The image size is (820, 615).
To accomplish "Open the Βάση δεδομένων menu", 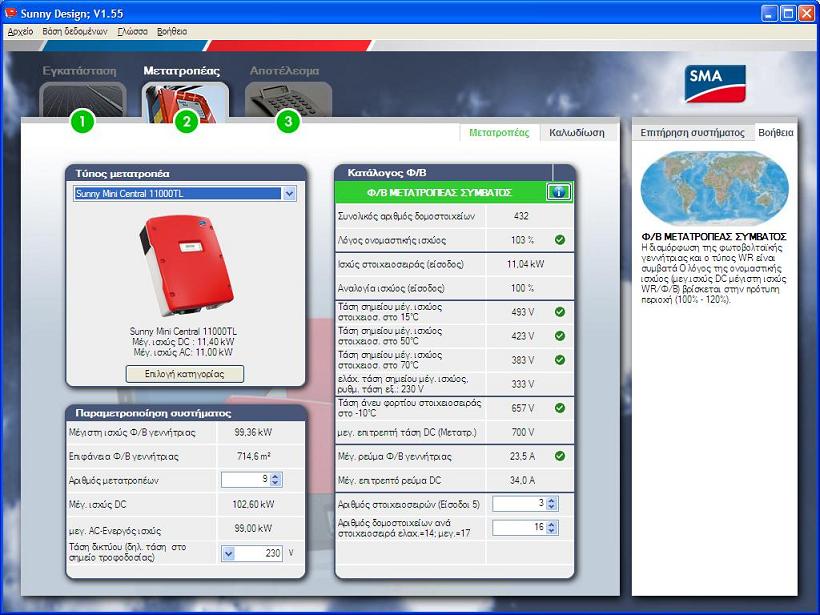I will point(75,31).
